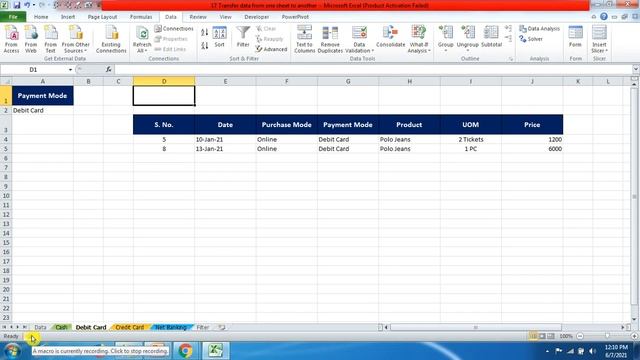Open the Name Box dropdown arrow
Viewport: 640px width, 360px height.
pos(70,70)
